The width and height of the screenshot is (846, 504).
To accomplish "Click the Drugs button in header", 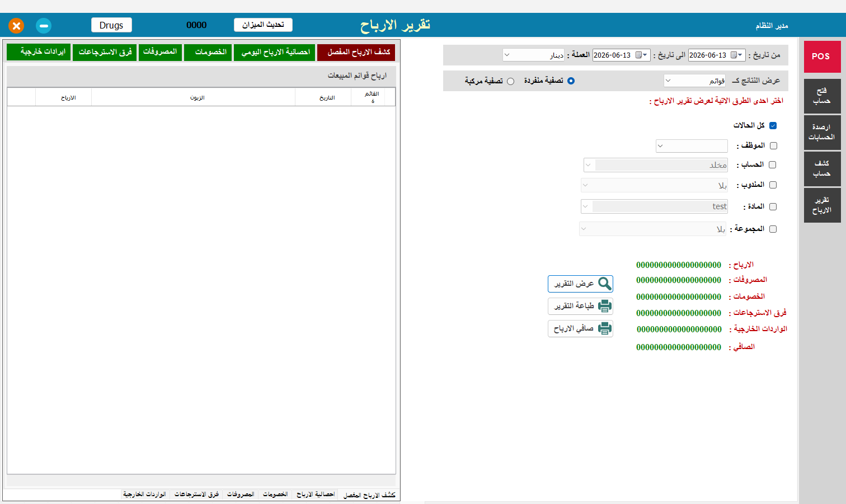I will click(x=111, y=25).
